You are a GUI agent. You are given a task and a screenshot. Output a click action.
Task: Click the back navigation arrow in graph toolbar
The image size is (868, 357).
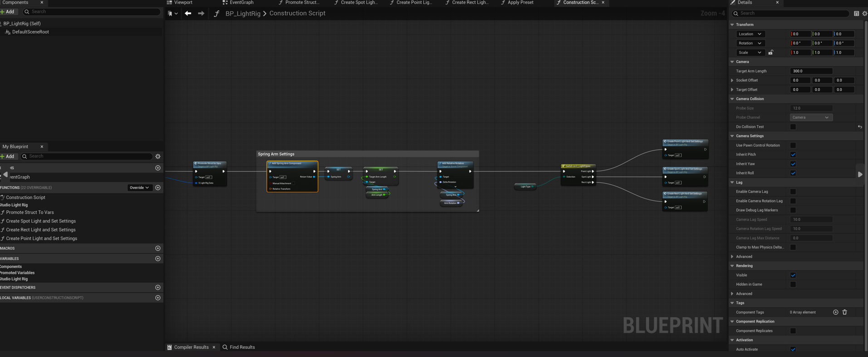tap(188, 14)
